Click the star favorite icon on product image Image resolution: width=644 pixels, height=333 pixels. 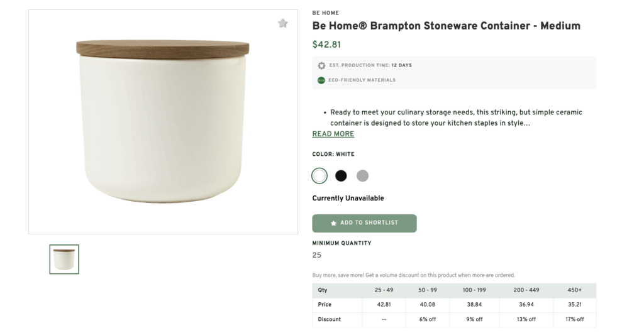point(283,23)
